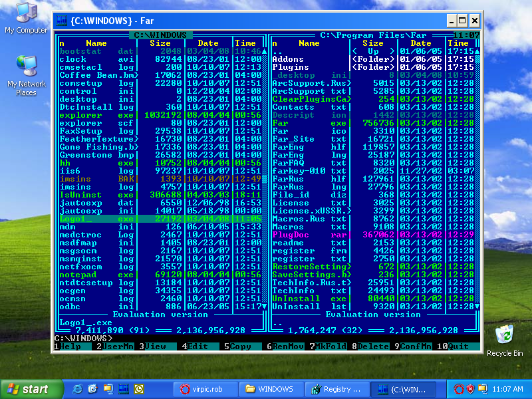532x399 pixels.
Task: Click 5Copy in the function key bar
Action: (243, 346)
